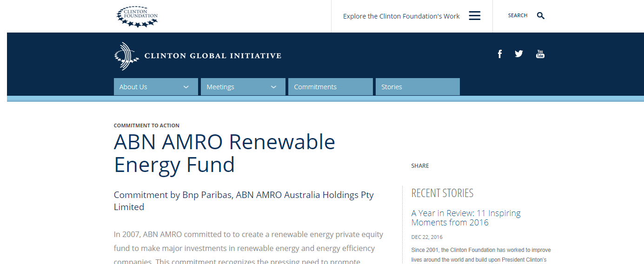Open the About Us menu
Image resolution: width=644 pixels, height=264 pixels.
(x=156, y=87)
